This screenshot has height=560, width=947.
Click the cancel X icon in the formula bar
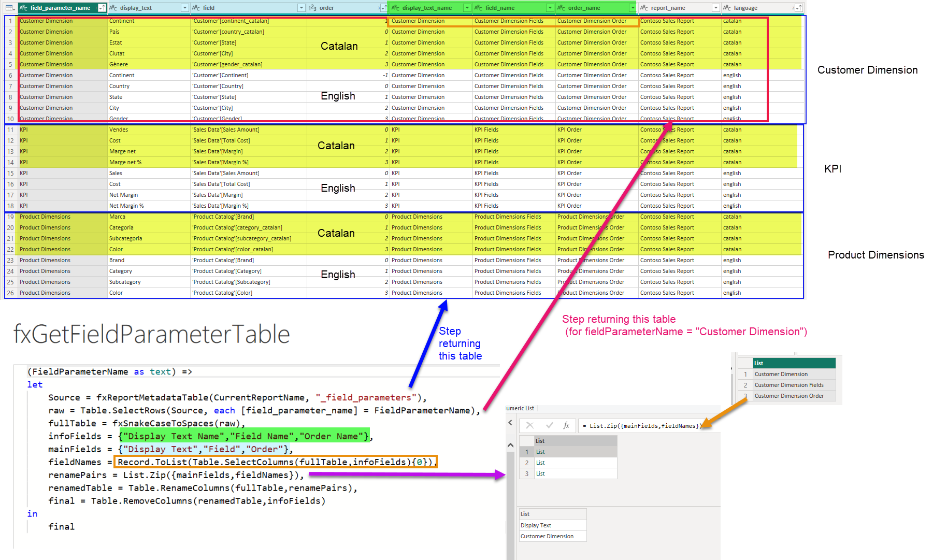point(529,425)
